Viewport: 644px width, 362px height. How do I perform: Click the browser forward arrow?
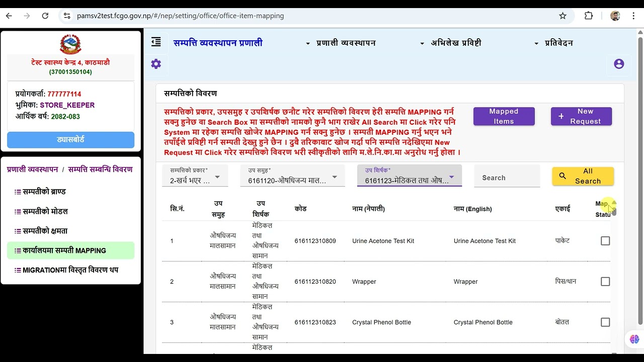click(x=27, y=16)
